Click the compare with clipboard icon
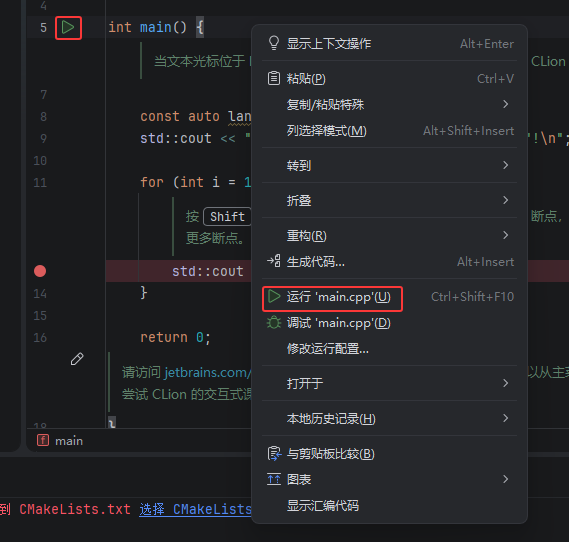569x542 pixels. 274,454
